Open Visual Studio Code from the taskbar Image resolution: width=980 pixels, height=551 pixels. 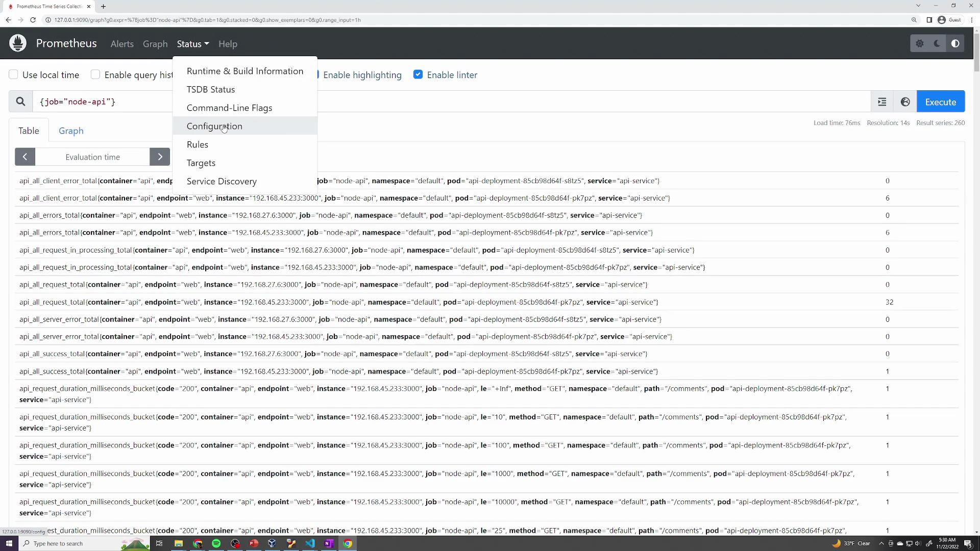click(310, 543)
